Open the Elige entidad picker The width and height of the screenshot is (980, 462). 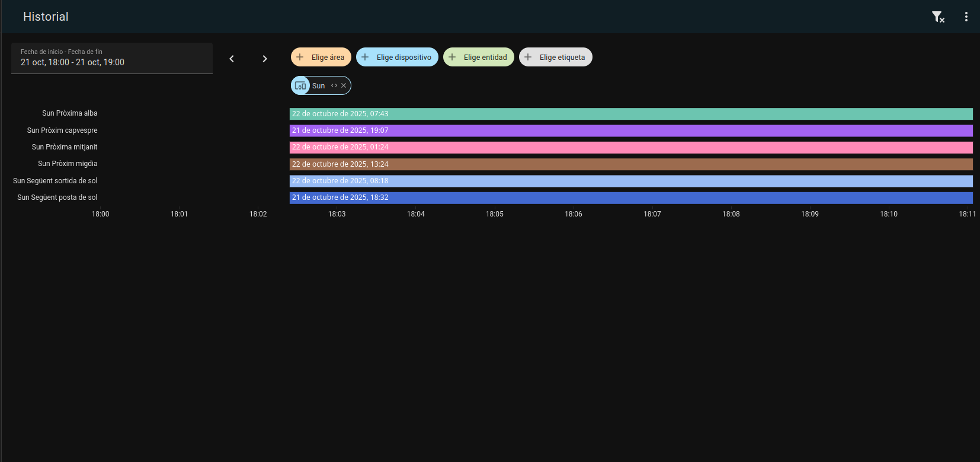click(x=478, y=57)
